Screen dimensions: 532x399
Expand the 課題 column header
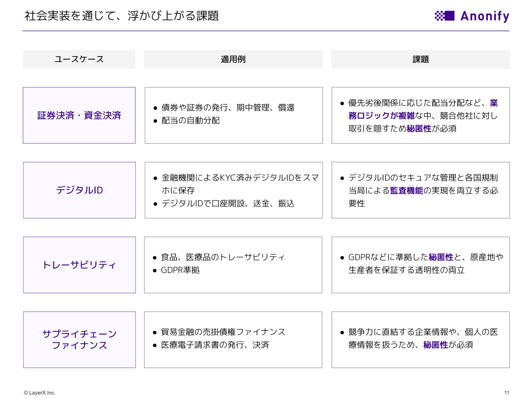[420, 59]
